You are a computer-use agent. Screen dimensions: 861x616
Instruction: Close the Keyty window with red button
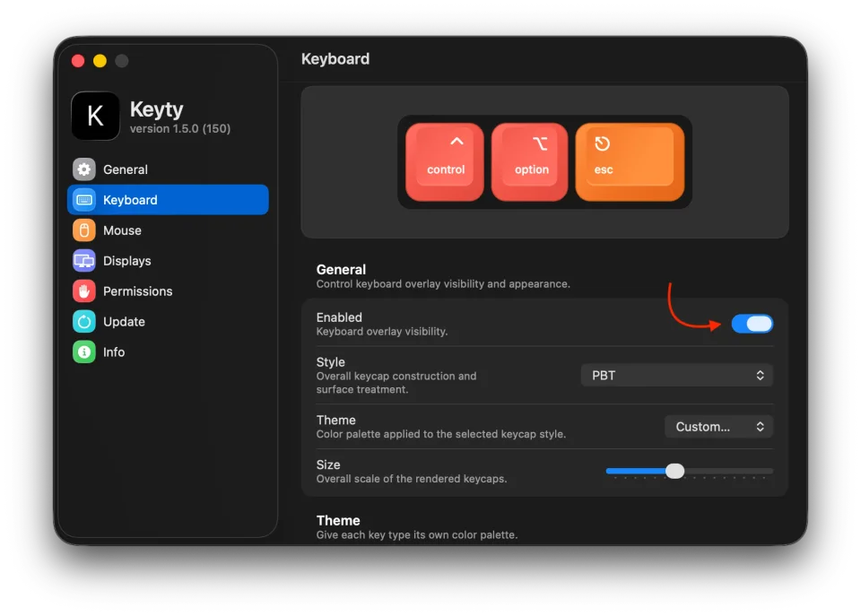coord(78,61)
